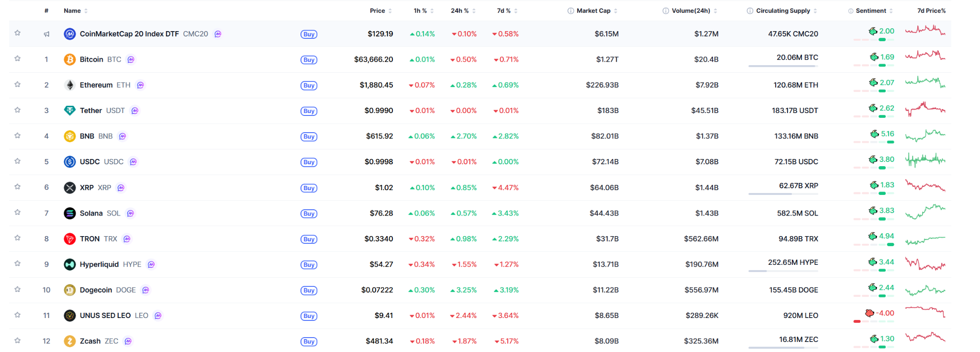
Task: Star Ethereum to add to watchlist
Action: click(x=17, y=84)
